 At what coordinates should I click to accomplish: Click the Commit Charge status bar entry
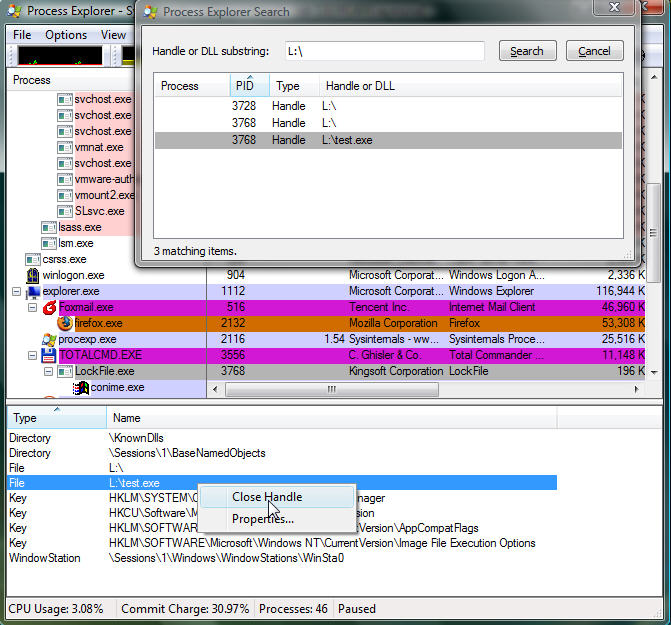click(x=185, y=609)
